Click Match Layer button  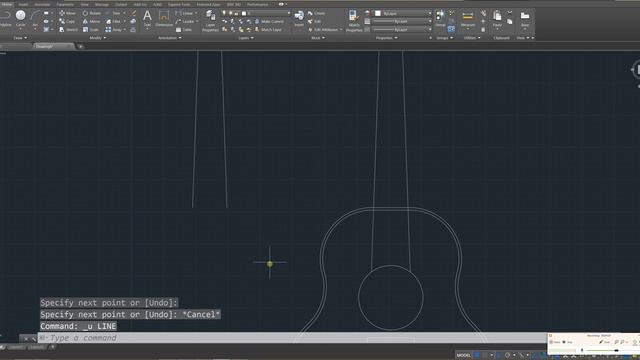coord(268,29)
